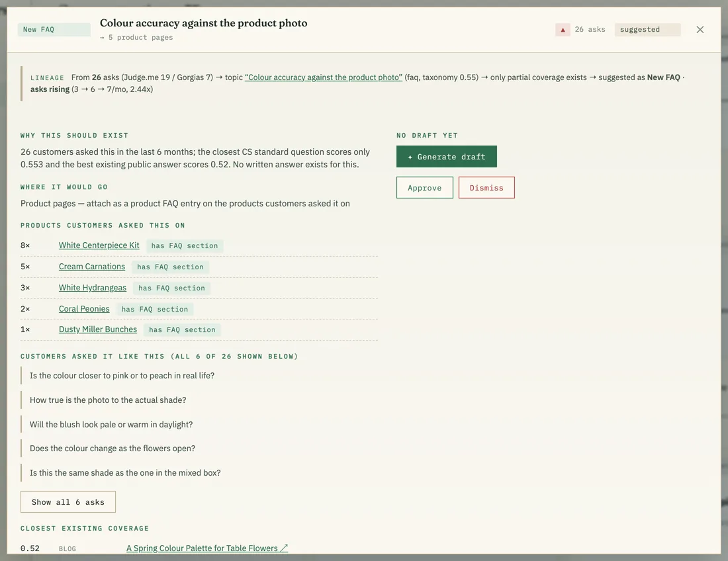Click the BLOG source label
Viewport: 728px width, 561px height.
click(68, 548)
